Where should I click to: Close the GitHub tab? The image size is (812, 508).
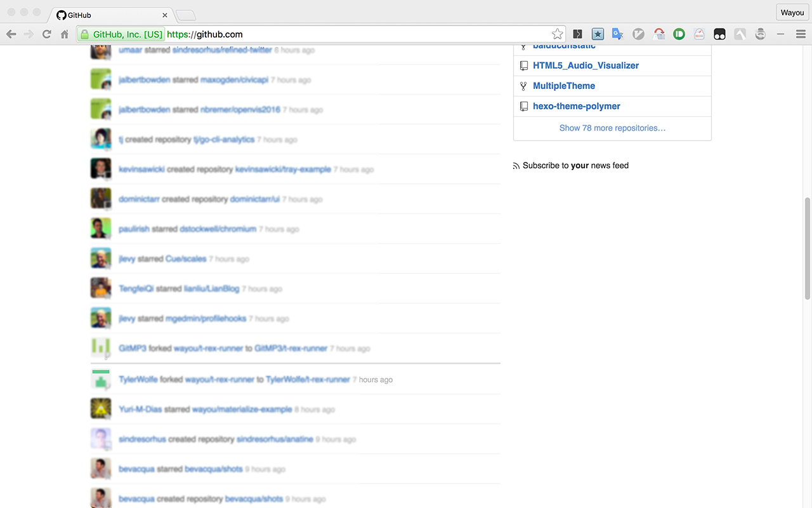pyautogui.click(x=165, y=15)
